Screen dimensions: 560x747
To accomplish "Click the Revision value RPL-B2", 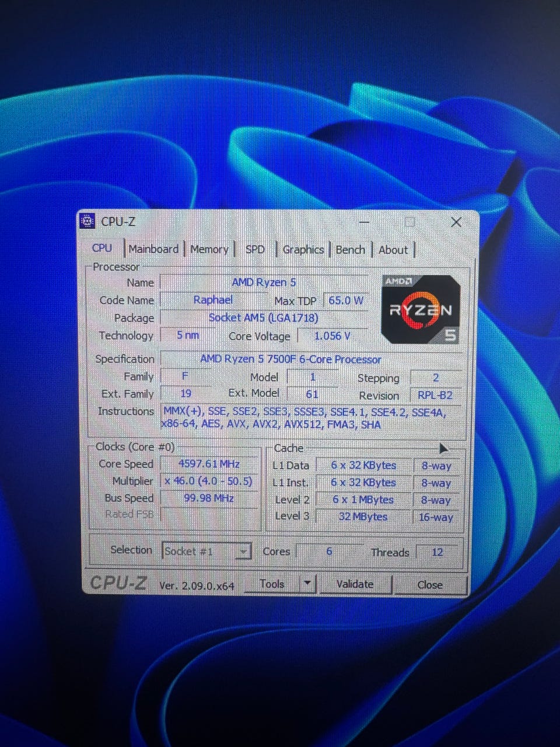I will tap(435, 395).
